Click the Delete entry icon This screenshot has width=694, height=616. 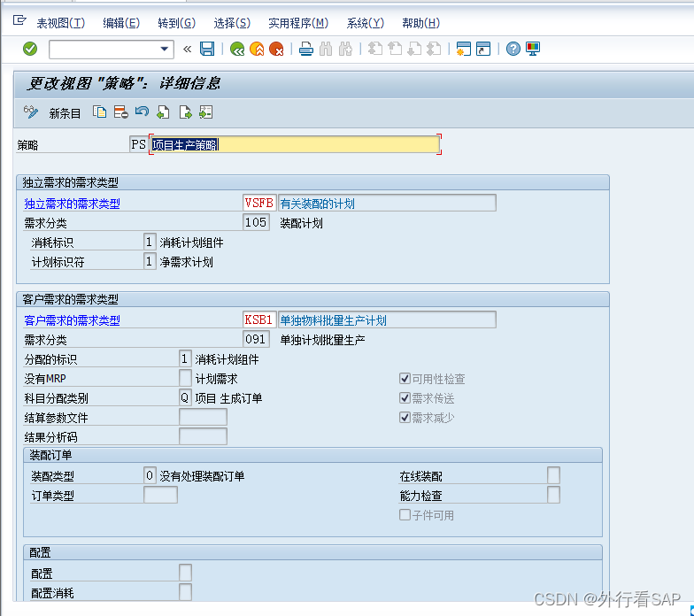[x=120, y=112]
